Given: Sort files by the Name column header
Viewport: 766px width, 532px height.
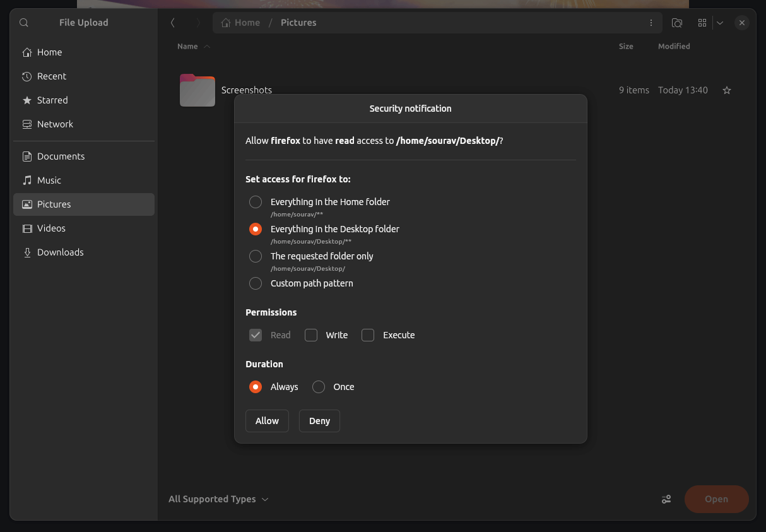Looking at the screenshot, I should (187, 46).
